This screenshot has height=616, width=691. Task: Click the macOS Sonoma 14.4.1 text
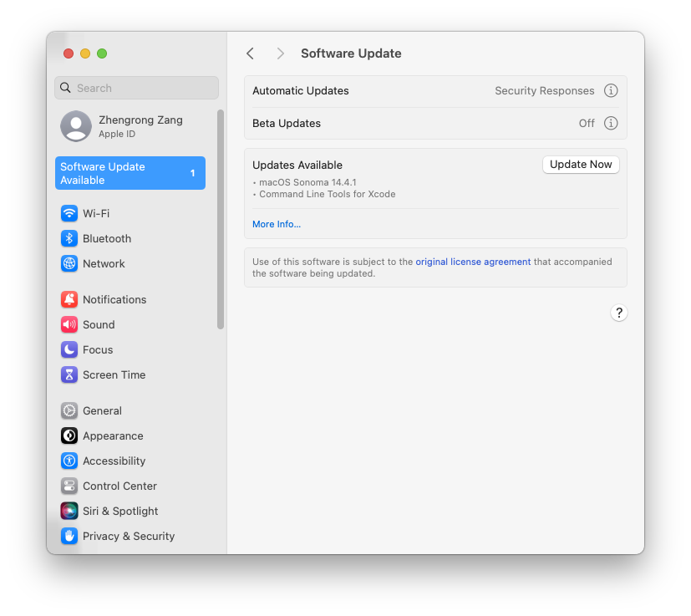[307, 182]
